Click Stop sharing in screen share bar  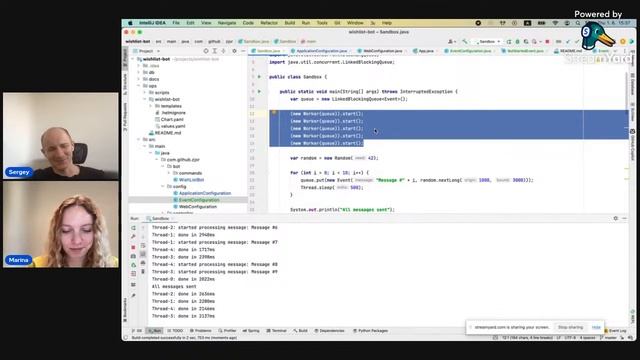[570, 327]
